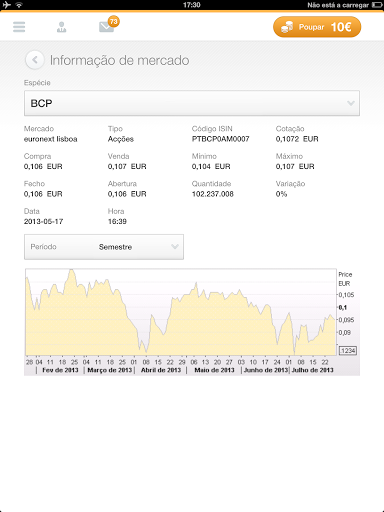Expand the Espécie BCP dropdown arrow
This screenshot has height=512, width=384.
[351, 103]
